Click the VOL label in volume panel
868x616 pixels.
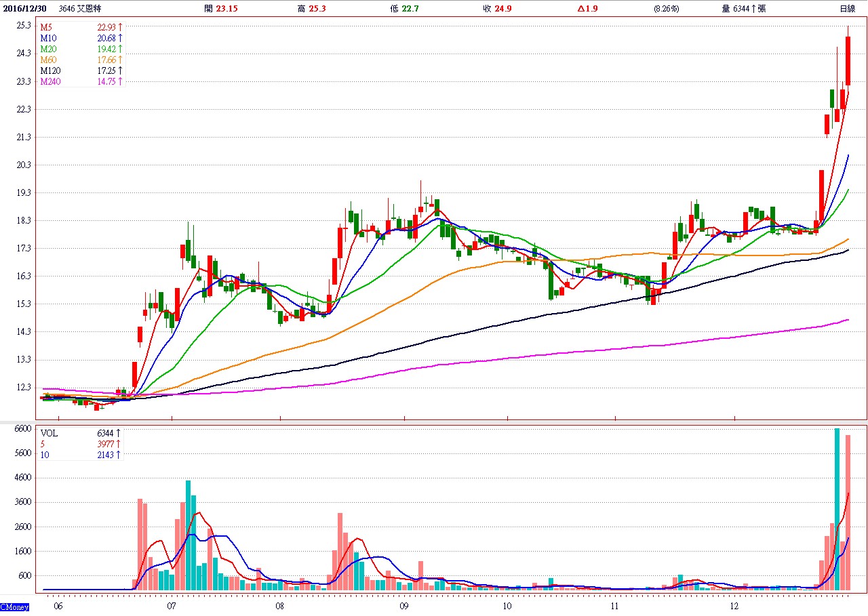pyautogui.click(x=49, y=432)
